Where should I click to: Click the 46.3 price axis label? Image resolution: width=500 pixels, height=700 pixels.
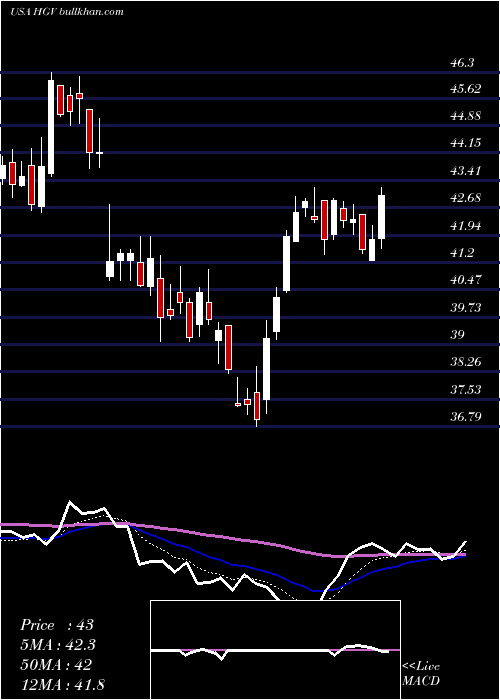pyautogui.click(x=462, y=62)
